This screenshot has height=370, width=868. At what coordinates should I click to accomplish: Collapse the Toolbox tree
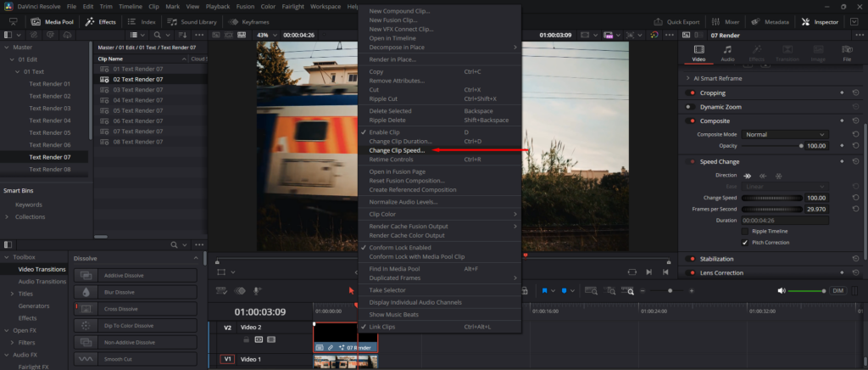point(6,257)
